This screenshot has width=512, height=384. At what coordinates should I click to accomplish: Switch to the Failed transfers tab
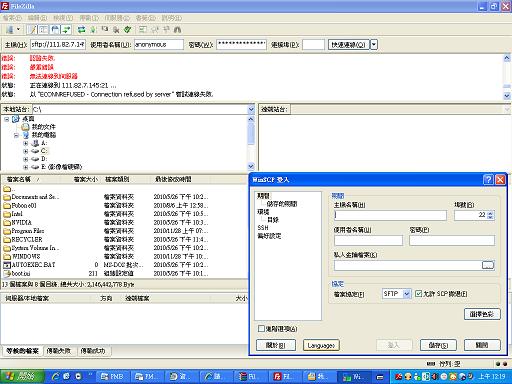(x=59, y=351)
